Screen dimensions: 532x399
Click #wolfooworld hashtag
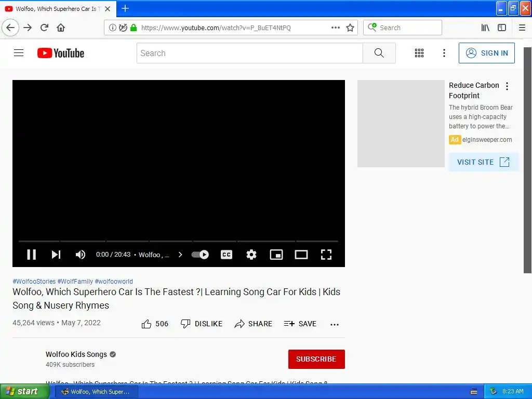point(114,281)
